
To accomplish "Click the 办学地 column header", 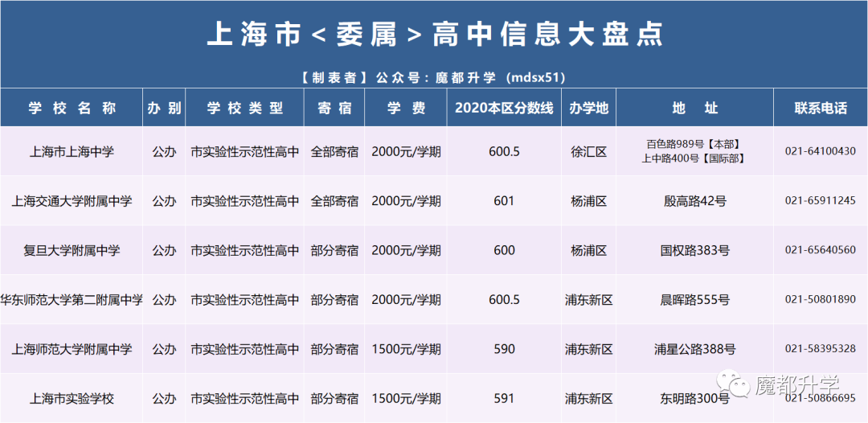I will 589,108.
